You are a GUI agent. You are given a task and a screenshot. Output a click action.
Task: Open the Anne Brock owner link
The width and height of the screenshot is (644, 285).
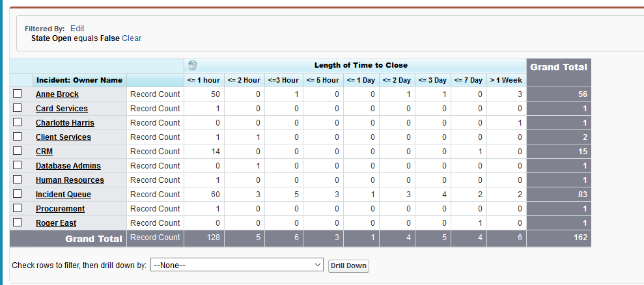[57, 94]
